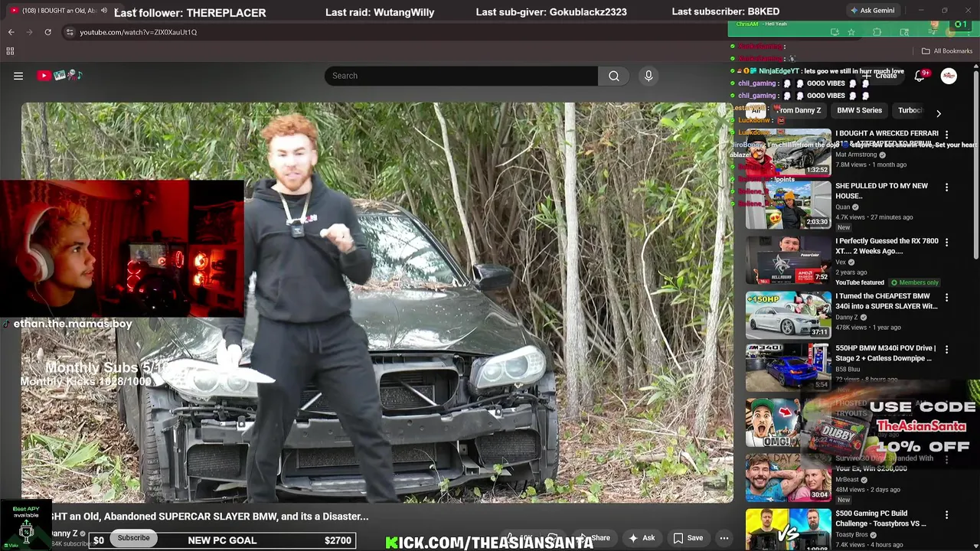Click the search magnifier button
The height and width of the screenshot is (551, 980).
(614, 76)
